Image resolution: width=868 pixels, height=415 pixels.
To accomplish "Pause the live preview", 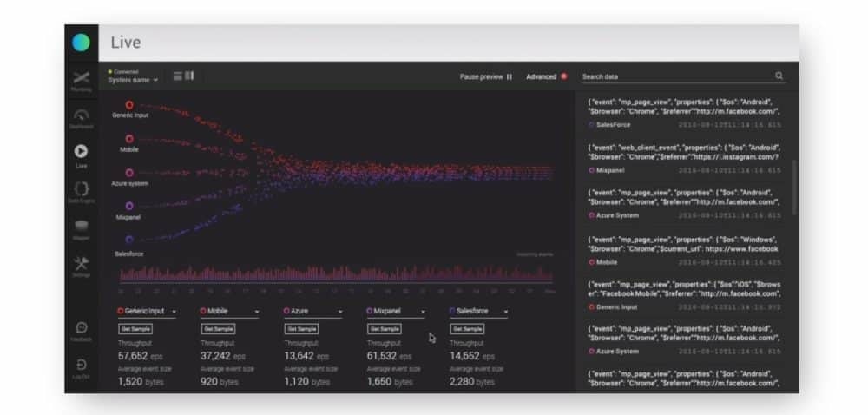I will (486, 76).
